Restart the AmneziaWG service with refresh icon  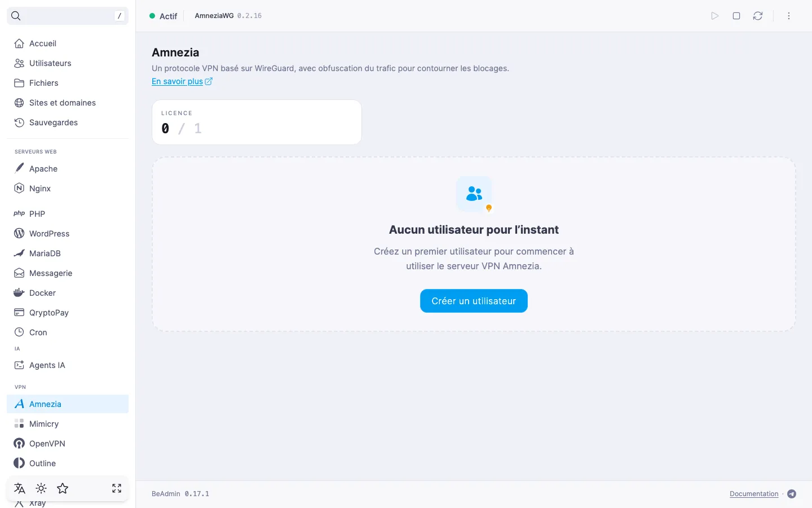click(758, 16)
